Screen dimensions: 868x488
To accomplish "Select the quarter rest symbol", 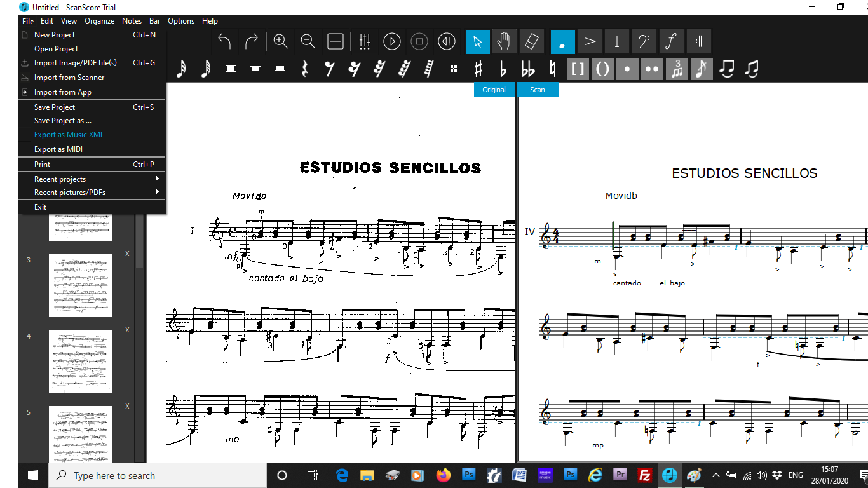I will 305,69.
